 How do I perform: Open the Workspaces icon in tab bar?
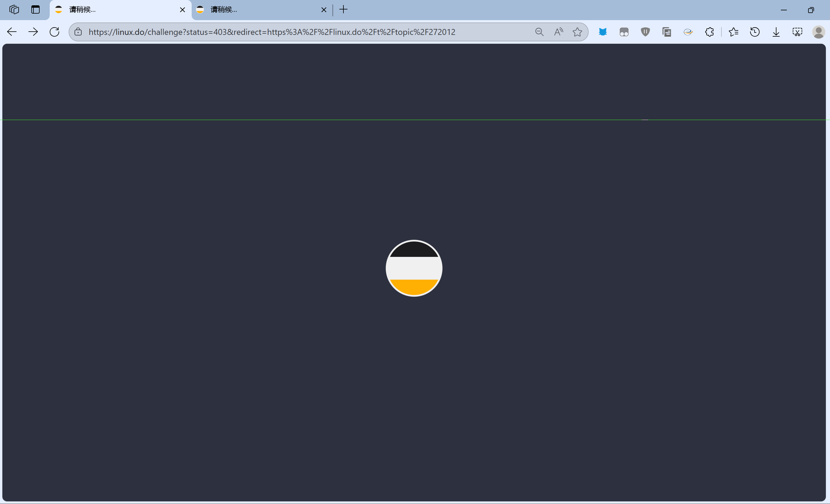point(14,9)
